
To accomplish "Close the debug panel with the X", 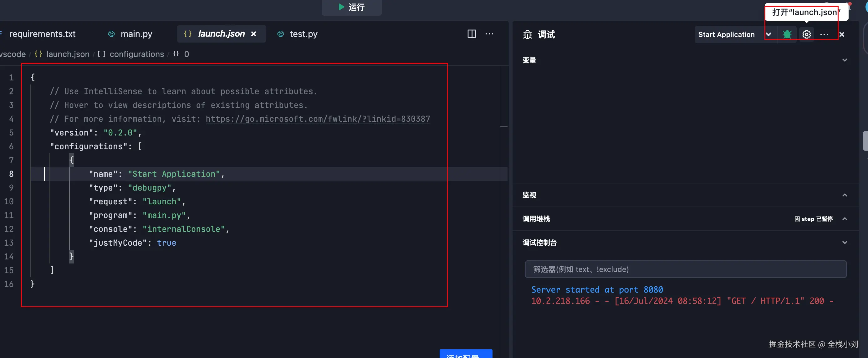I will coord(842,34).
